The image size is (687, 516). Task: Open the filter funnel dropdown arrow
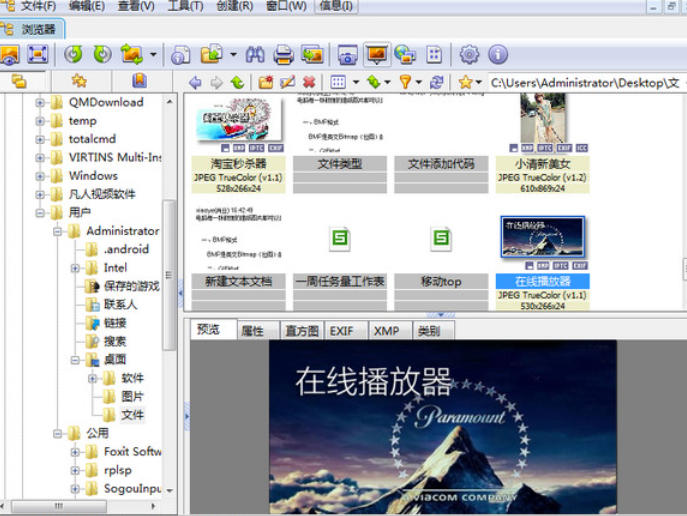418,82
